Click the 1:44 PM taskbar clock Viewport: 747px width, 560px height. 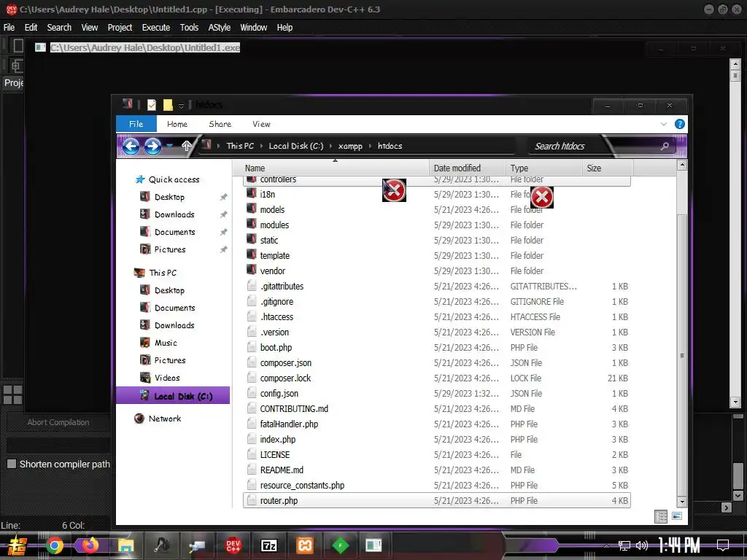point(679,545)
